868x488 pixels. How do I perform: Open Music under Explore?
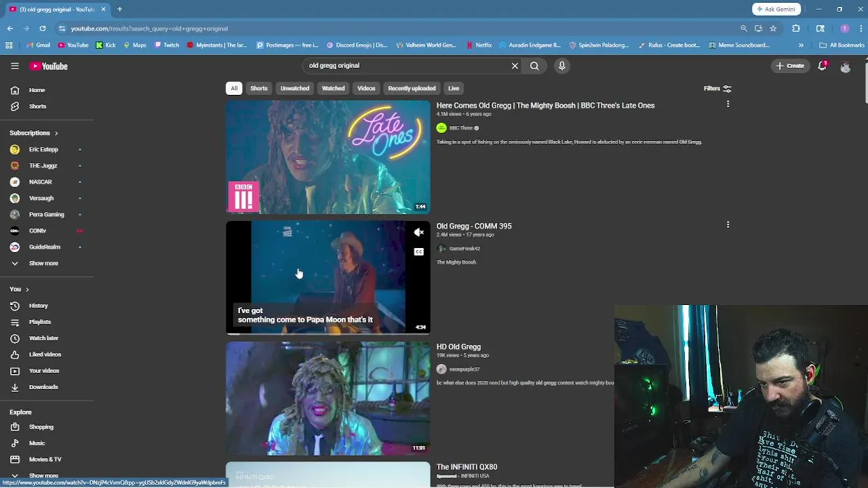(37, 443)
